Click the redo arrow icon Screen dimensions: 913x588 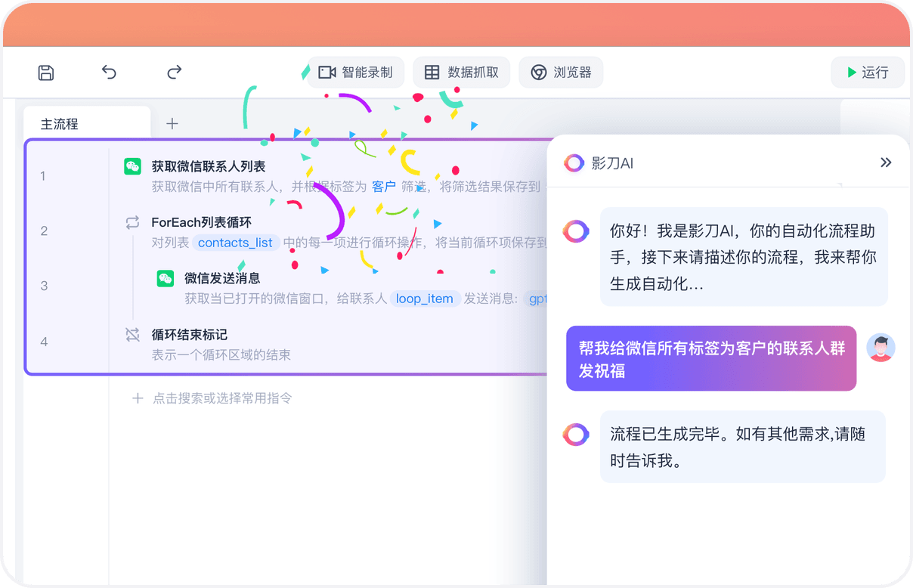click(x=175, y=73)
